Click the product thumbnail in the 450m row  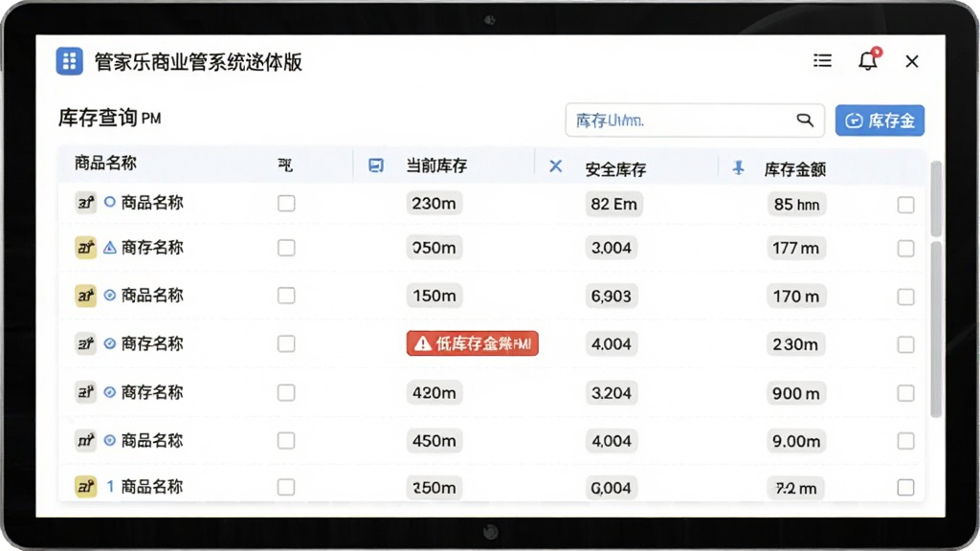(85, 440)
